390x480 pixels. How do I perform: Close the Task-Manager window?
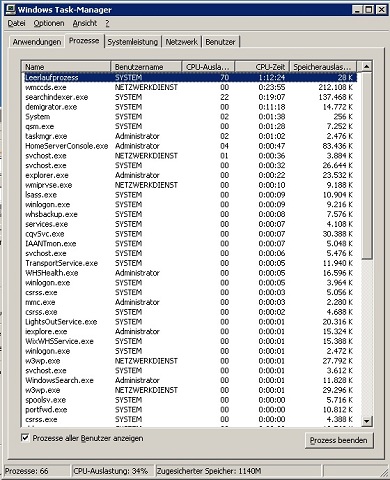pyautogui.click(x=381, y=10)
